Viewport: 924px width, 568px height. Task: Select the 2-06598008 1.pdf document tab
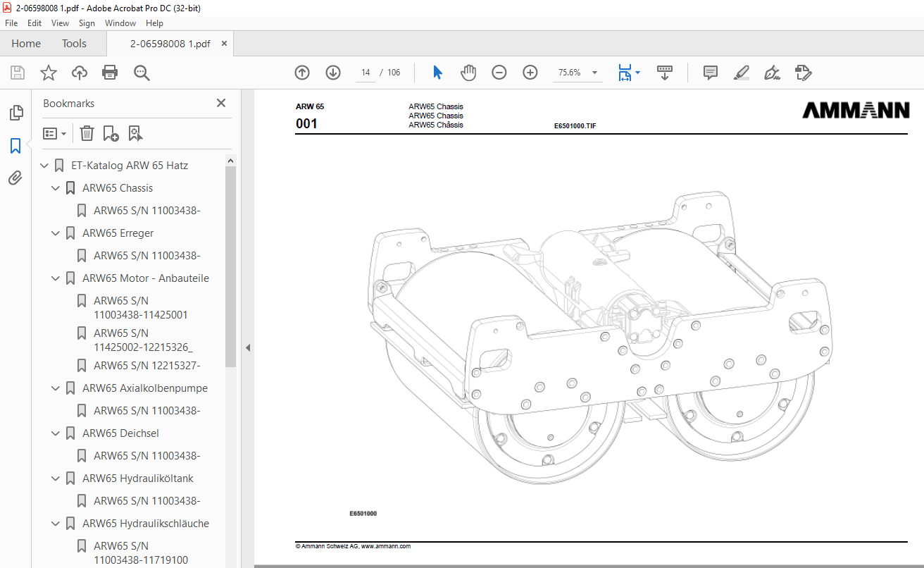[x=170, y=43]
